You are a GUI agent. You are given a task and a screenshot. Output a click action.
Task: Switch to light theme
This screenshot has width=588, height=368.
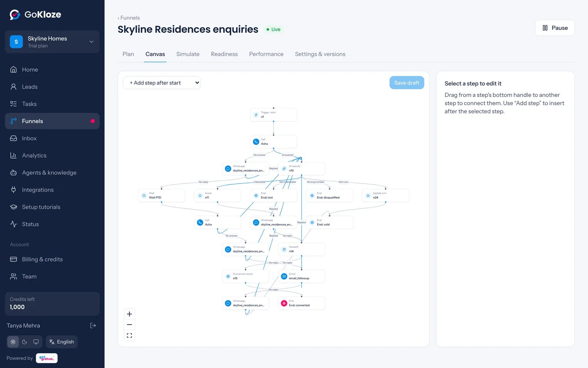click(x=13, y=342)
